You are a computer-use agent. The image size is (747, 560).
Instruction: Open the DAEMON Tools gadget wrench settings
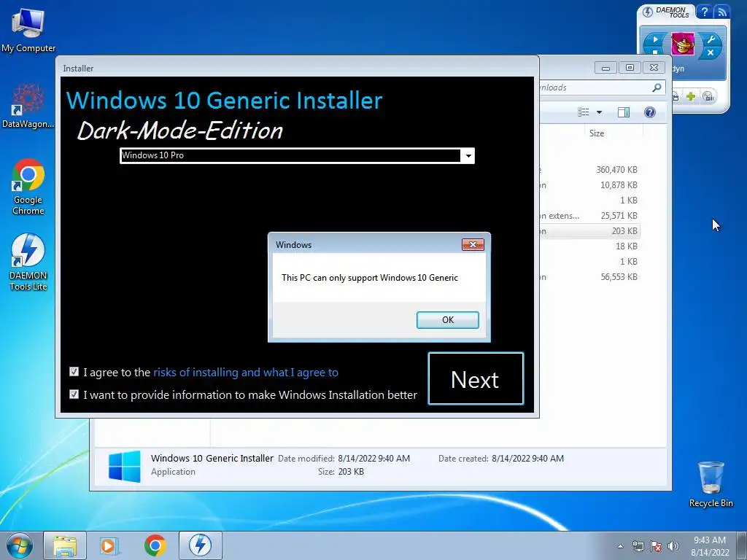coord(711,39)
